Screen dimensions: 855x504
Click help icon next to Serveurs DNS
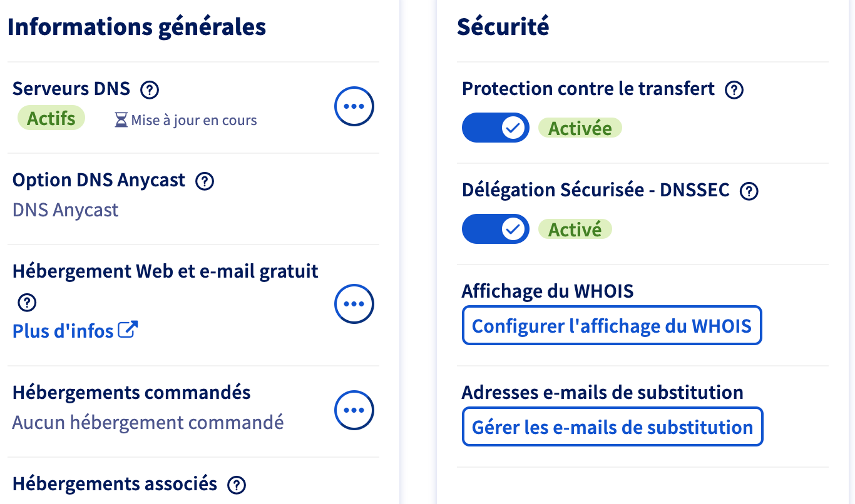click(x=150, y=90)
